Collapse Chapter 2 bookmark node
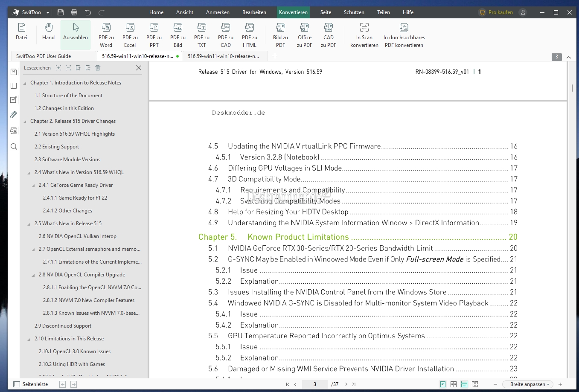 (25, 122)
